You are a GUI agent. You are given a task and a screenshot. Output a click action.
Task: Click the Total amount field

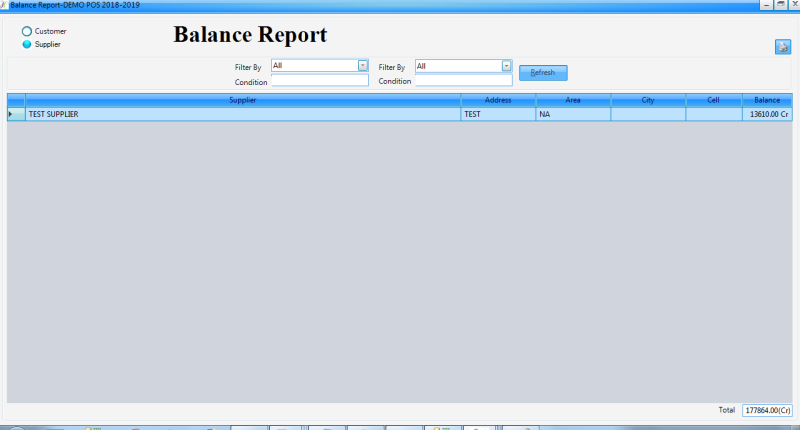tap(767, 410)
